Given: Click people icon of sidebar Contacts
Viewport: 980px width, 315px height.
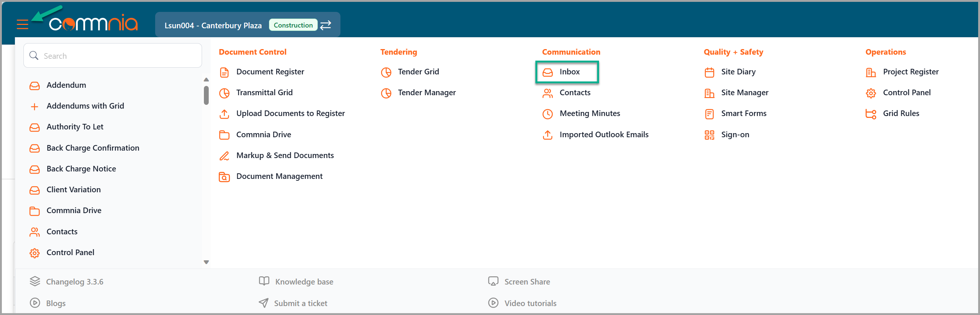Looking at the screenshot, I should click(34, 232).
